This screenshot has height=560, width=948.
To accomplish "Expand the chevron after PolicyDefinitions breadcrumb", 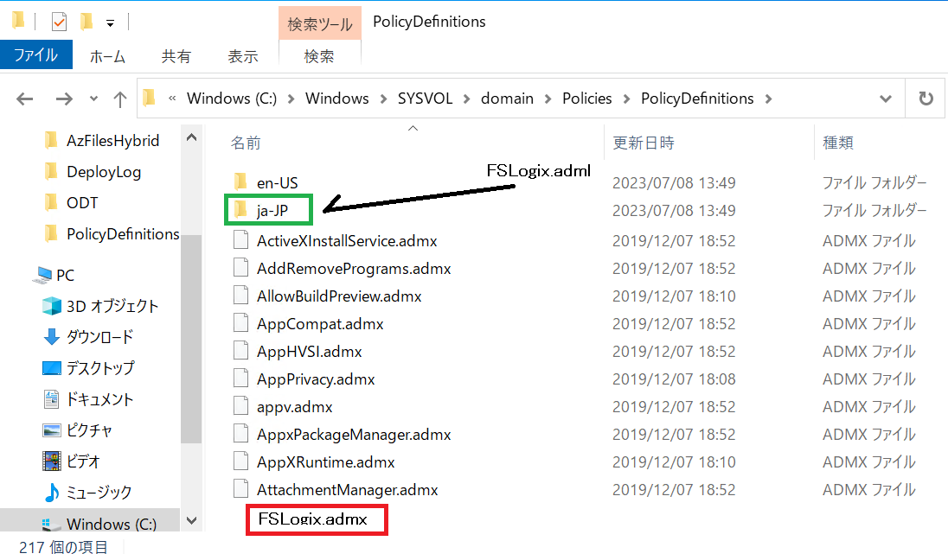I will coord(768,99).
